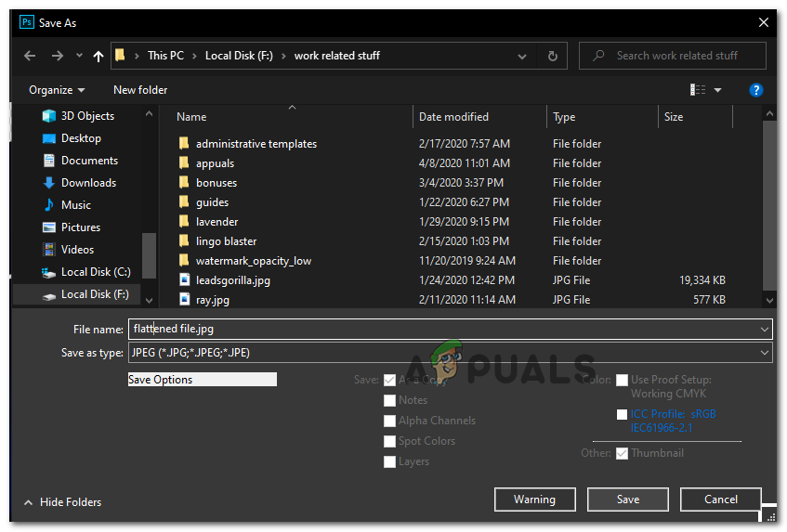The width and height of the screenshot is (787, 532).
Task: Toggle the As a Copy checkbox
Action: pyautogui.click(x=389, y=380)
